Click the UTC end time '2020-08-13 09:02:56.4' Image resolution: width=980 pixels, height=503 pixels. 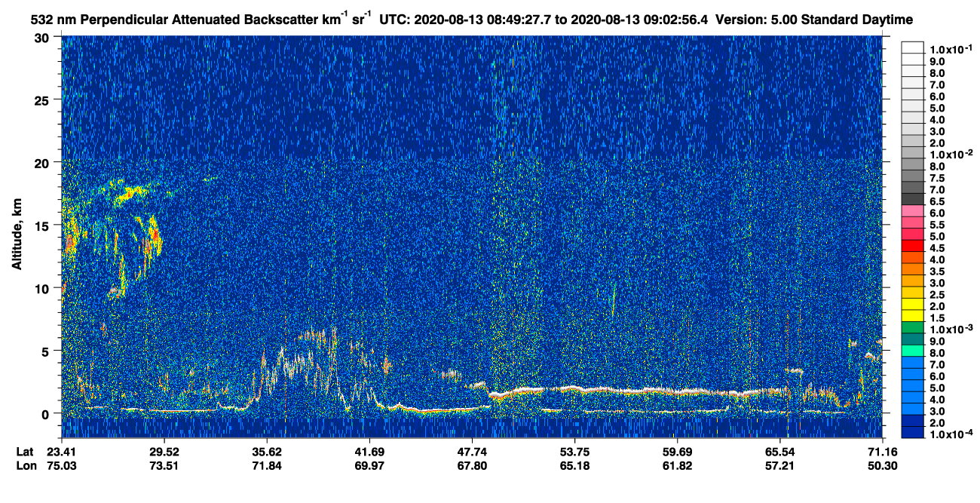pyautogui.click(x=639, y=20)
